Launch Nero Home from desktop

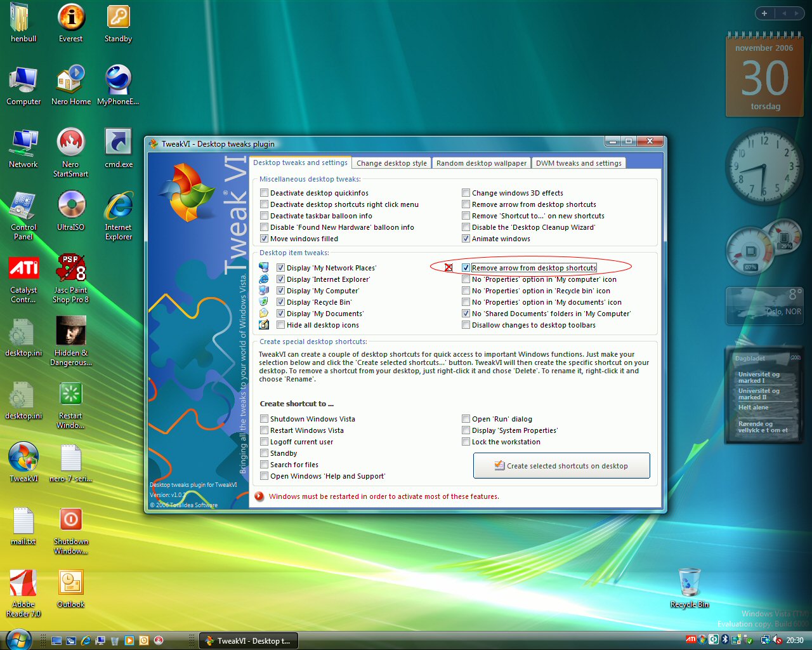pos(71,85)
